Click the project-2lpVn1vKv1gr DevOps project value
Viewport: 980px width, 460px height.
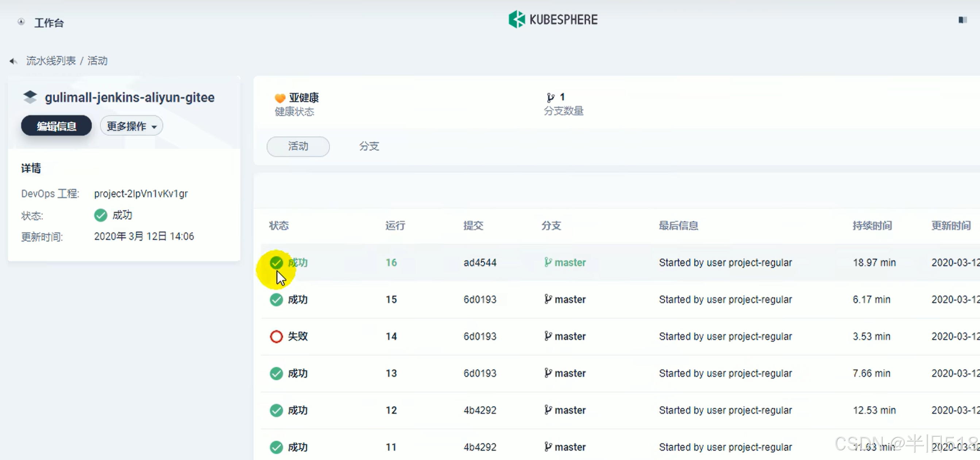pyautogui.click(x=141, y=194)
